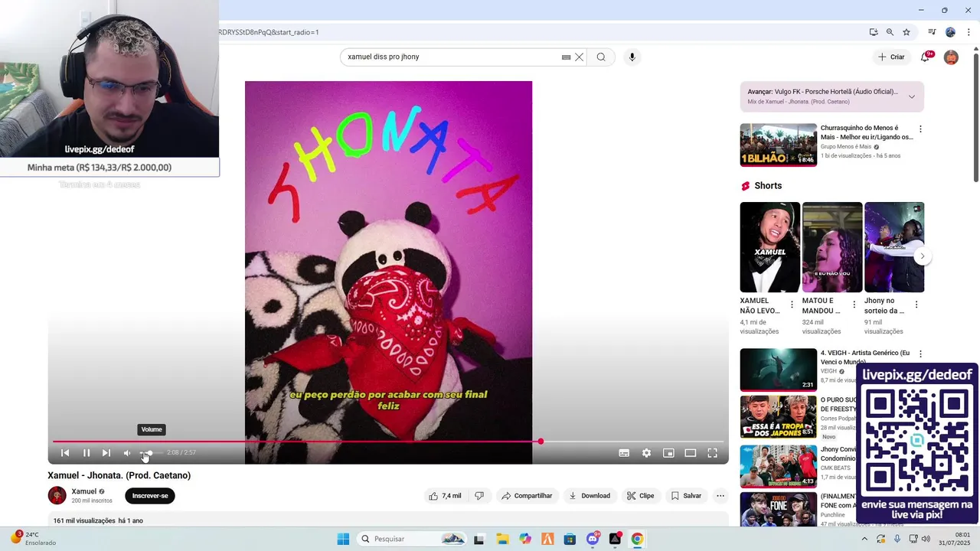Open File Explorer from the taskbar
The image size is (980, 551).
coord(502,539)
